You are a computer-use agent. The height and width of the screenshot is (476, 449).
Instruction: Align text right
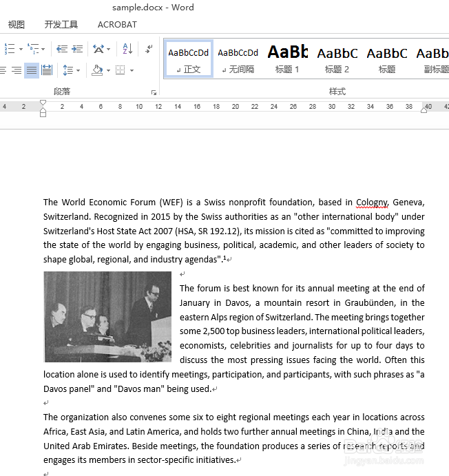point(17,70)
